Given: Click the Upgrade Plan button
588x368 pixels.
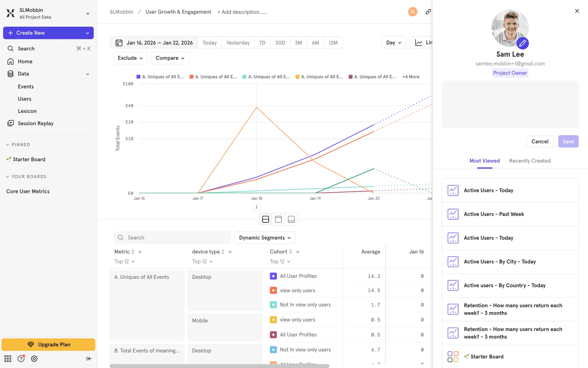Looking at the screenshot, I should coord(48,344).
